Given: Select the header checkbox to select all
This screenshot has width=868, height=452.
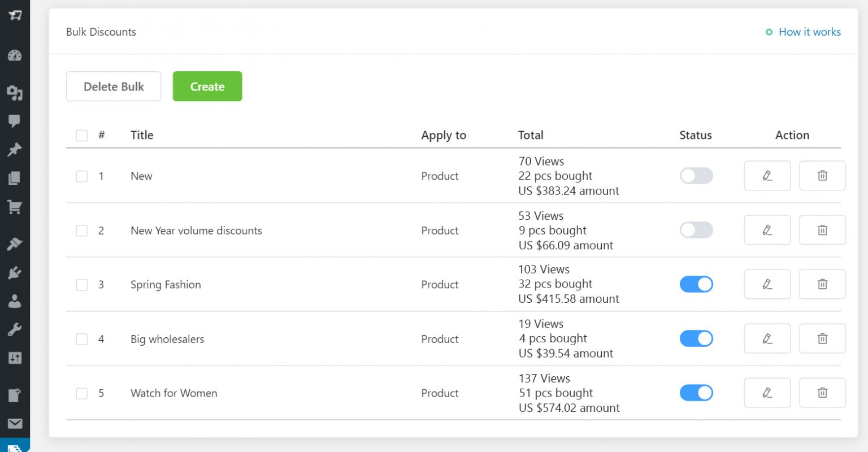Looking at the screenshot, I should point(81,135).
